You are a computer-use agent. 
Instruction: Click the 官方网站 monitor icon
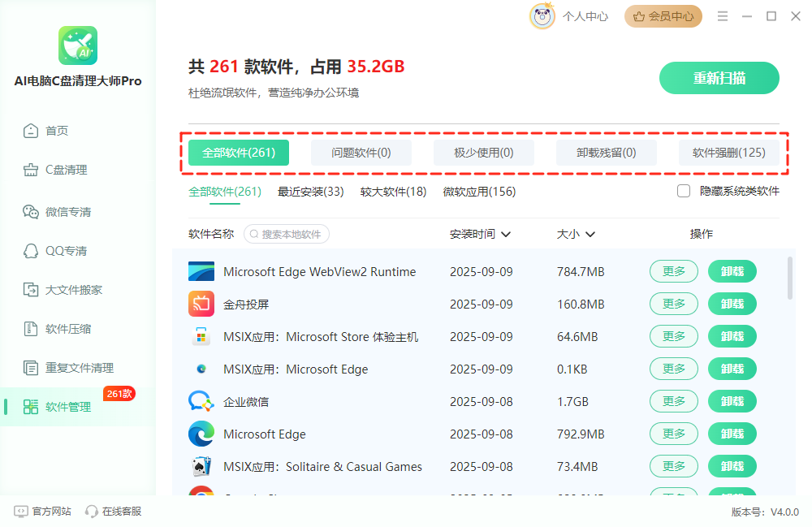[x=21, y=512]
